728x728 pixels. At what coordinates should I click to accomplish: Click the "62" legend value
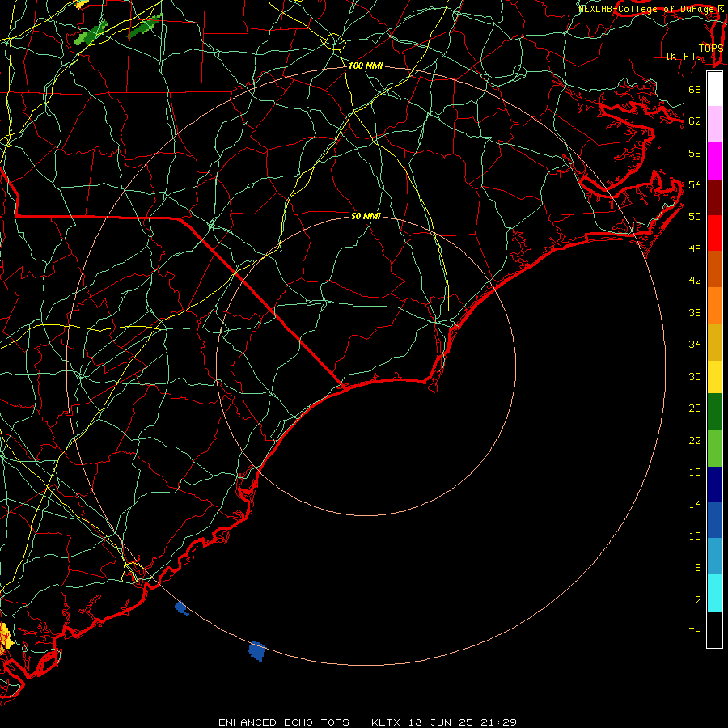pos(695,121)
